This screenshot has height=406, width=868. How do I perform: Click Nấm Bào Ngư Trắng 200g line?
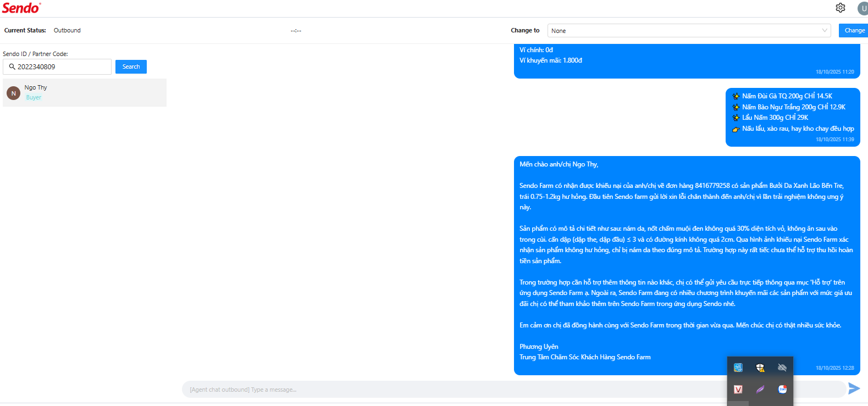click(x=789, y=107)
